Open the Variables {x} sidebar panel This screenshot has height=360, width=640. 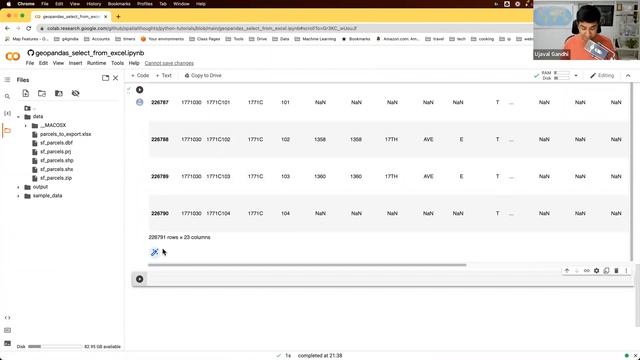[x=7, y=113]
